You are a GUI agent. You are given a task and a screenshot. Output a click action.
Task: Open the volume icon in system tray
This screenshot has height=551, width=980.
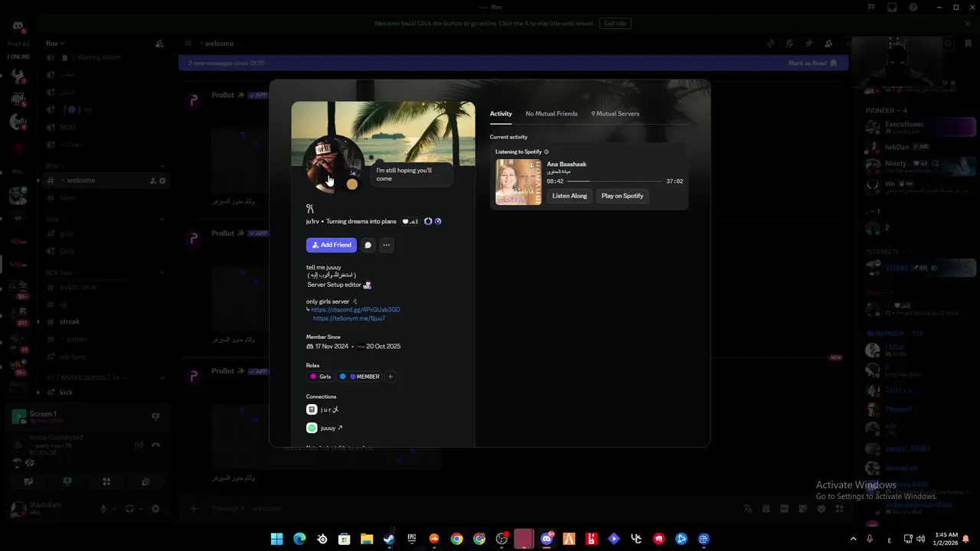[920, 539]
